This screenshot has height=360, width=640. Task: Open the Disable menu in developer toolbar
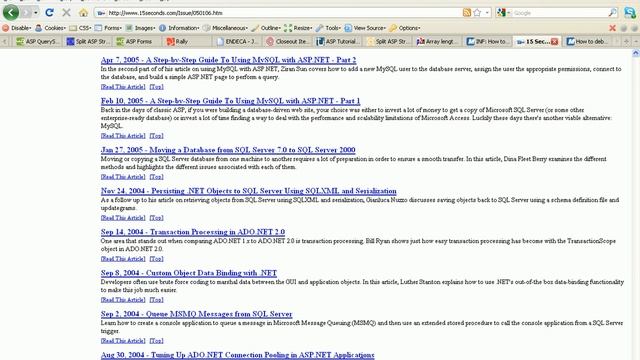click(17, 28)
